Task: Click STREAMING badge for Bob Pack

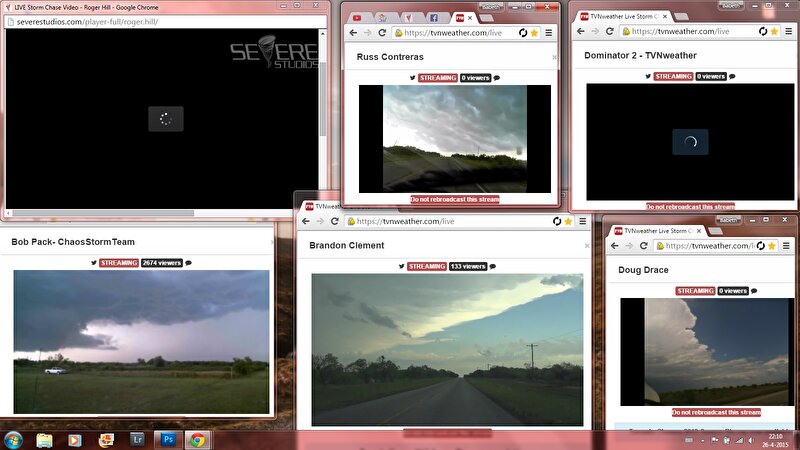Action: (119, 263)
